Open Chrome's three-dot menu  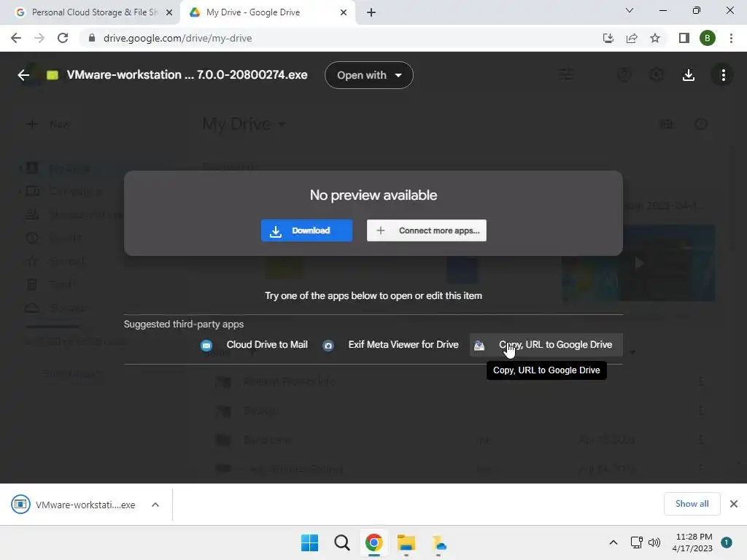pos(731,38)
